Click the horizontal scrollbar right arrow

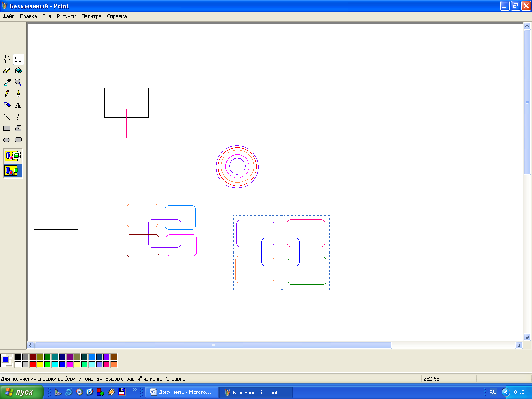519,345
